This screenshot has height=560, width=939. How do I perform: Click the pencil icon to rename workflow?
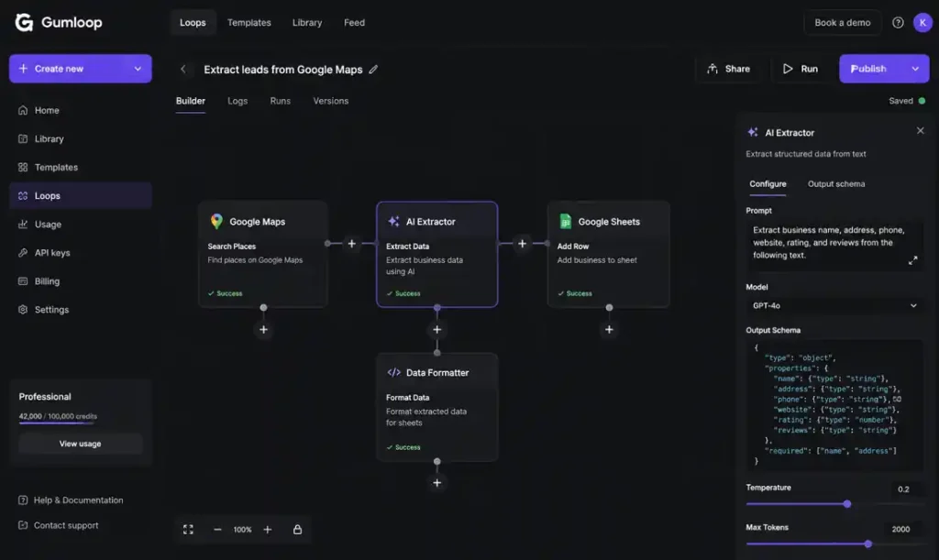(x=373, y=70)
